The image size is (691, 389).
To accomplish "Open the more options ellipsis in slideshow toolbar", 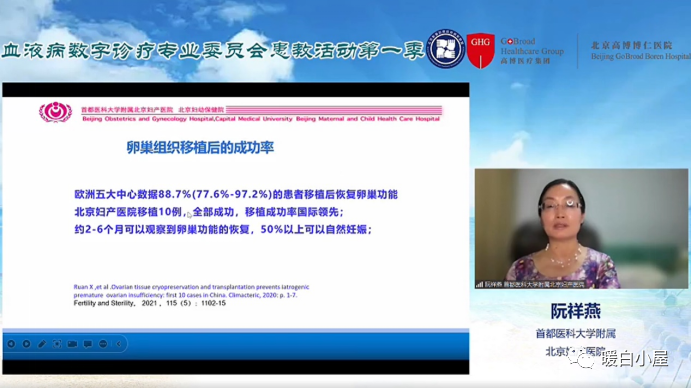I will coord(103,344).
